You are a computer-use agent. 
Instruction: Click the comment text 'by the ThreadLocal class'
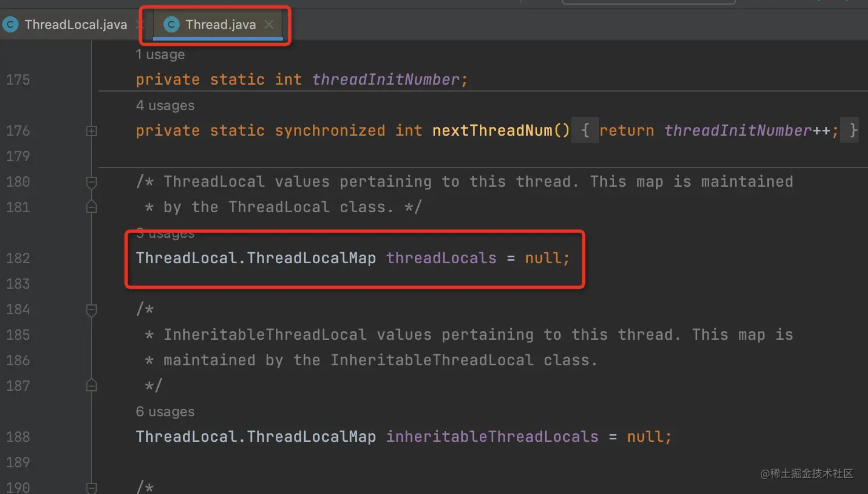275,207
